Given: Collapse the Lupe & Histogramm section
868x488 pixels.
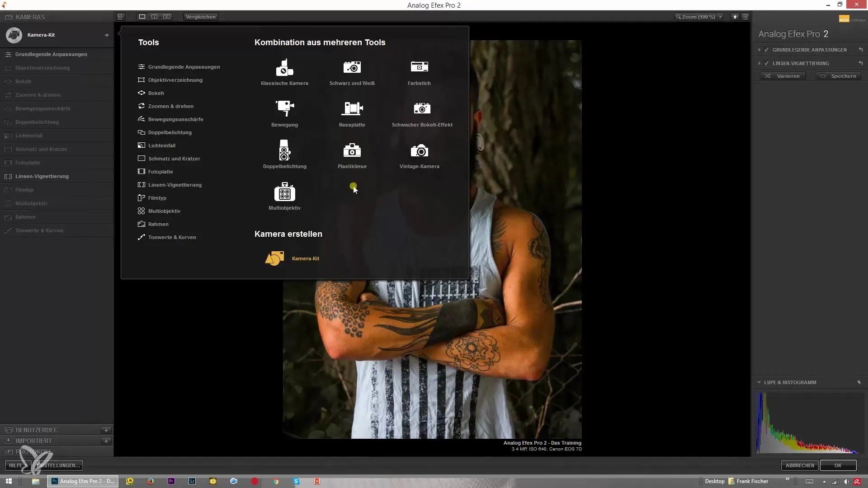Looking at the screenshot, I should point(759,382).
